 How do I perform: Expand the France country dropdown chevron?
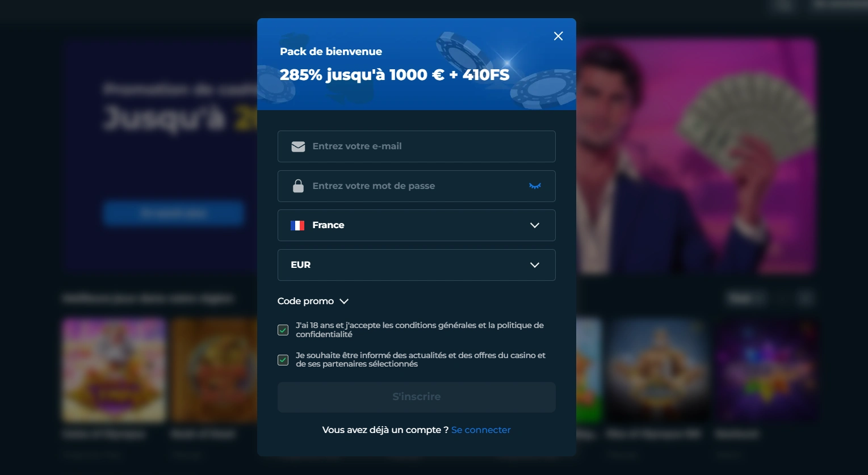(535, 225)
